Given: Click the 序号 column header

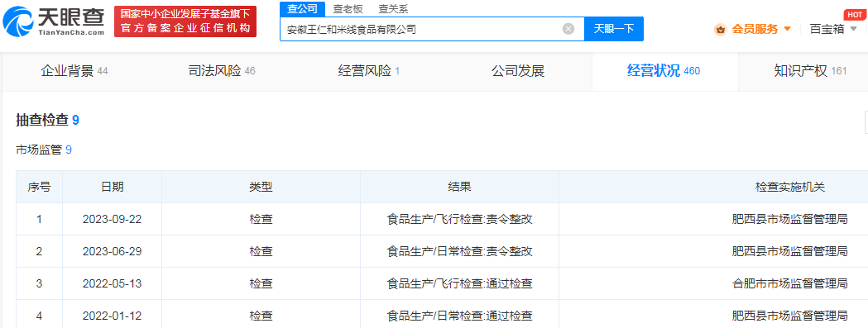Looking at the screenshot, I should [39, 187].
